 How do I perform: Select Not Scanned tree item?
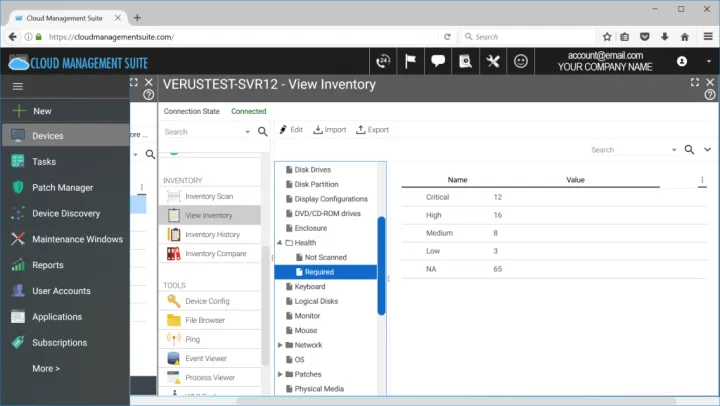325,257
